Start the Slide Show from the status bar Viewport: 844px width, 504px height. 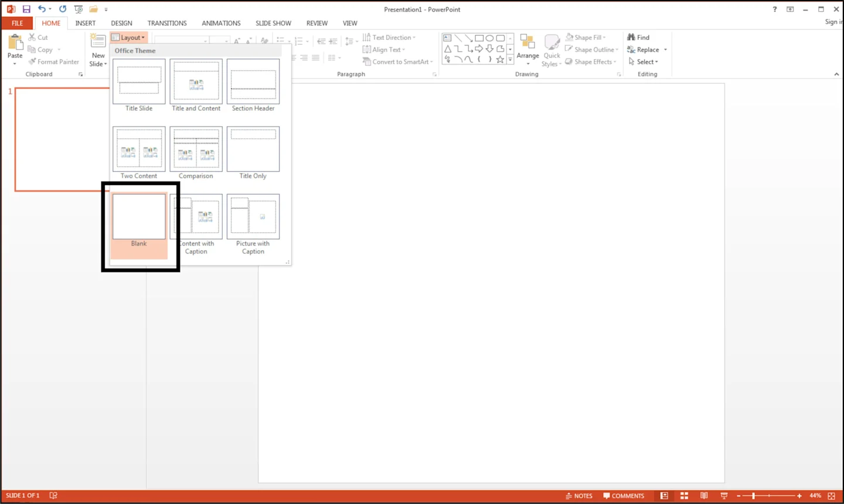724,495
